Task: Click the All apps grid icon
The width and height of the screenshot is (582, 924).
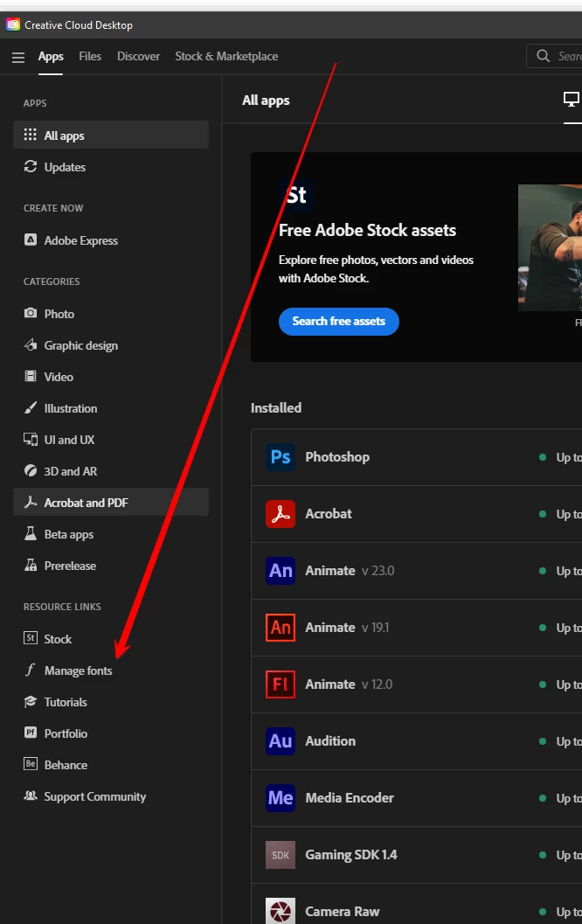Action: (30, 135)
